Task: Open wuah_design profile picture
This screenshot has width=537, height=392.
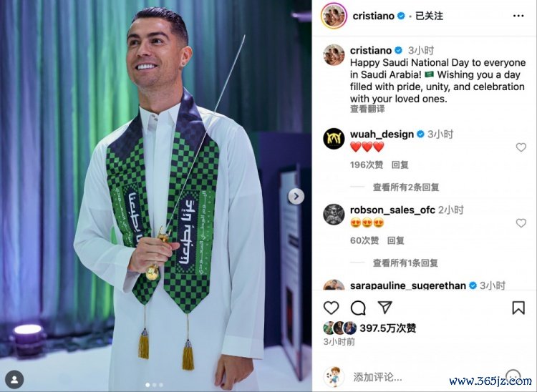Action: [x=334, y=139]
